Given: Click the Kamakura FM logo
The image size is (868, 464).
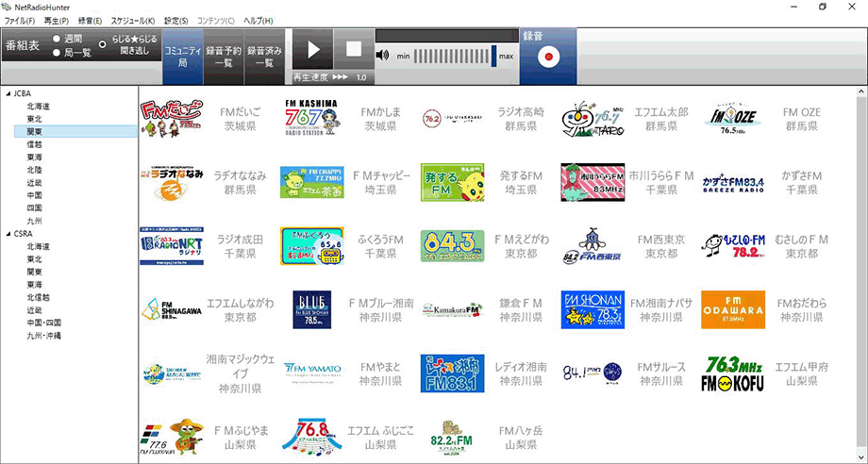Looking at the screenshot, I should (452, 309).
